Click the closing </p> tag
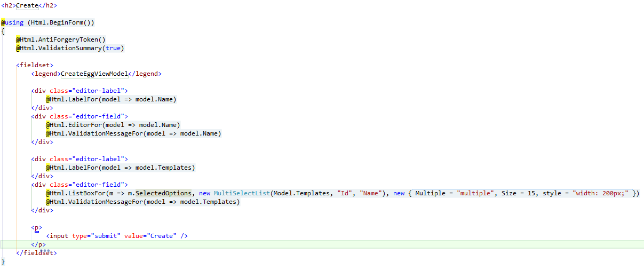The height and width of the screenshot is (270, 644). pos(38,244)
